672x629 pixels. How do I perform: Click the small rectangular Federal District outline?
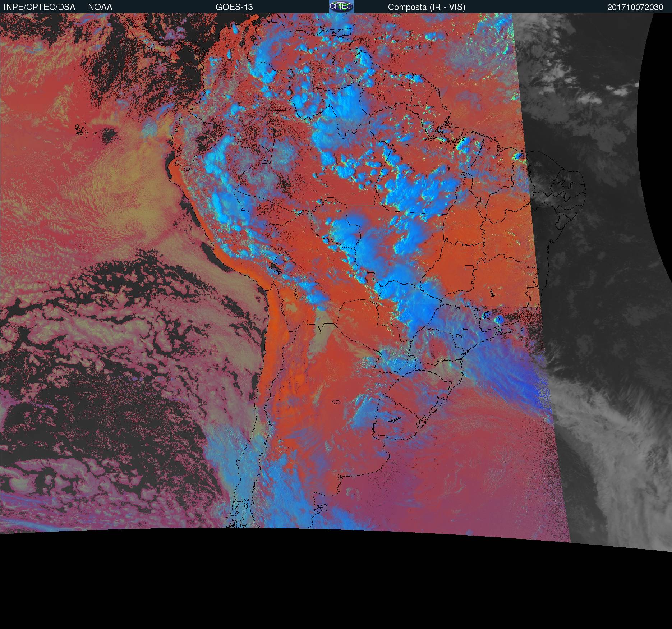[x=470, y=267]
